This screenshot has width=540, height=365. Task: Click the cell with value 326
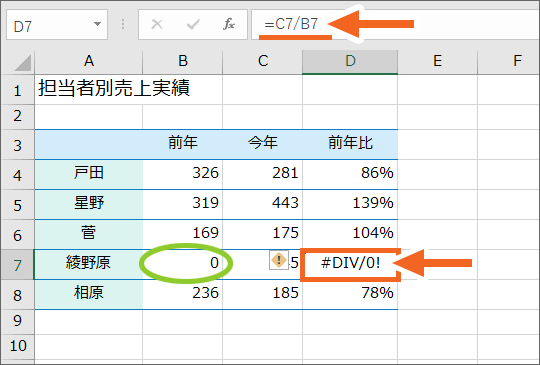(183, 174)
